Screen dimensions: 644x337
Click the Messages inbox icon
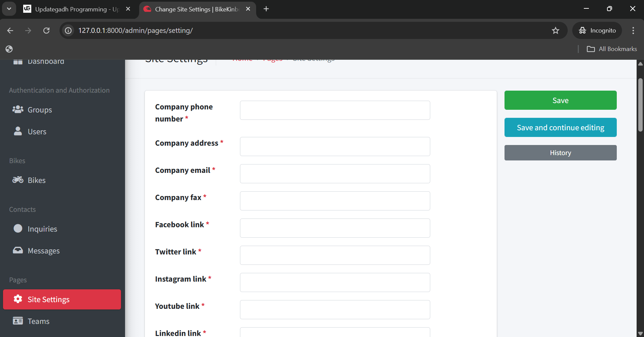tap(18, 250)
